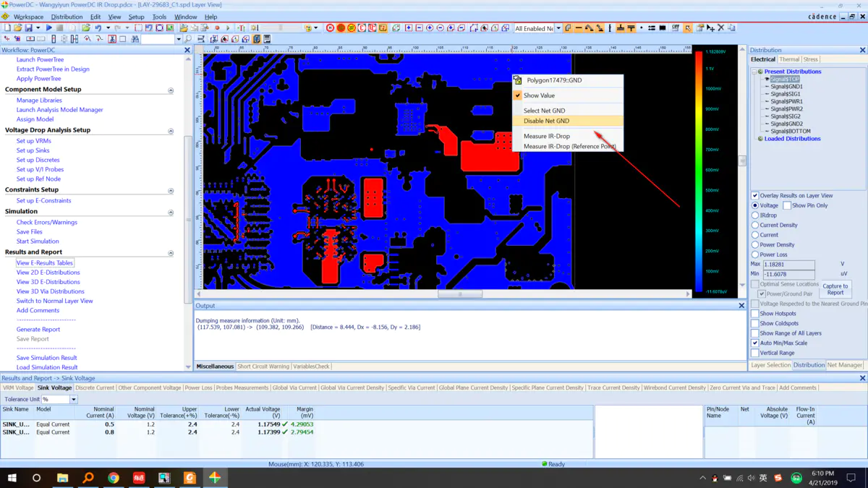Click the Cortana circle taskbar icon

point(36,478)
